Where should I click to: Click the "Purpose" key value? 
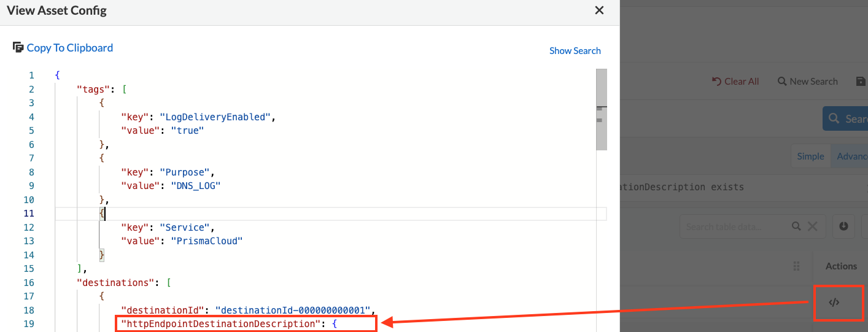click(186, 172)
